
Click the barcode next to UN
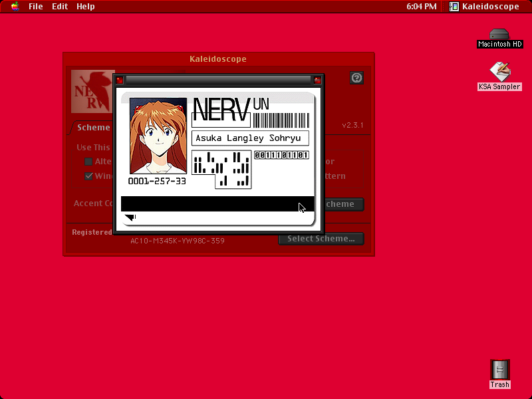coord(281,120)
